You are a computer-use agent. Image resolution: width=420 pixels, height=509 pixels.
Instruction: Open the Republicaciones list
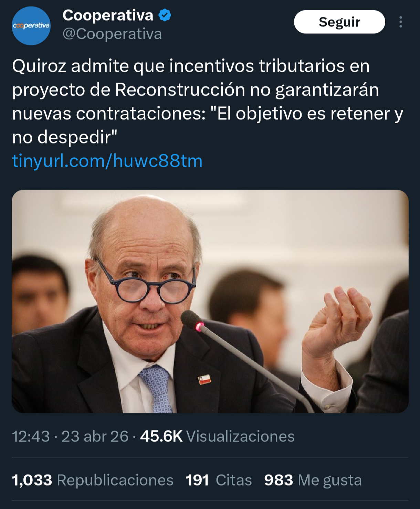pos(115,480)
